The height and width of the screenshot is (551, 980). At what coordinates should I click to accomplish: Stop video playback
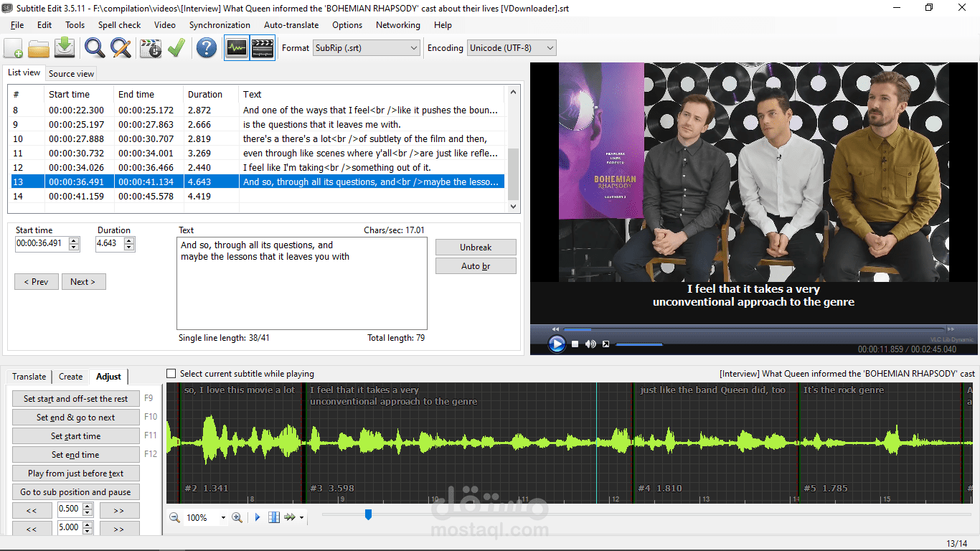pos(575,344)
